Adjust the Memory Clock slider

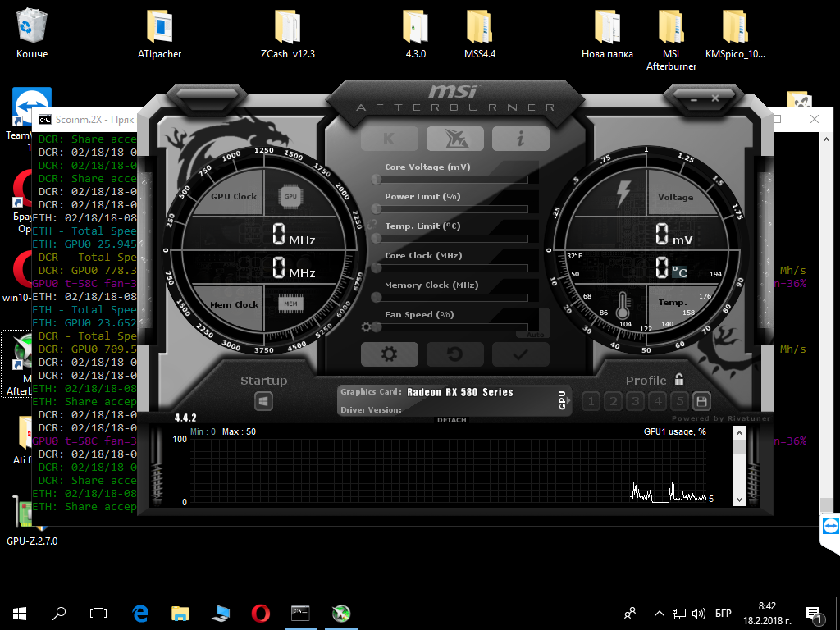452,297
